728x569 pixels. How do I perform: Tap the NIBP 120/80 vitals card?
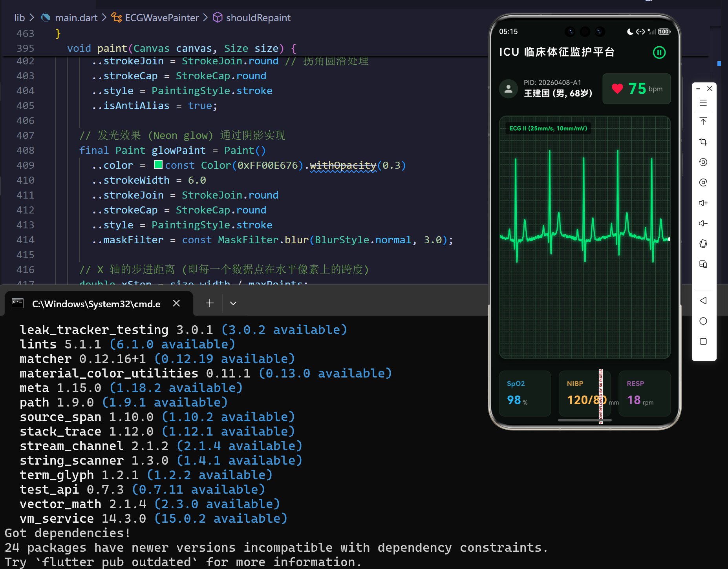point(585,393)
